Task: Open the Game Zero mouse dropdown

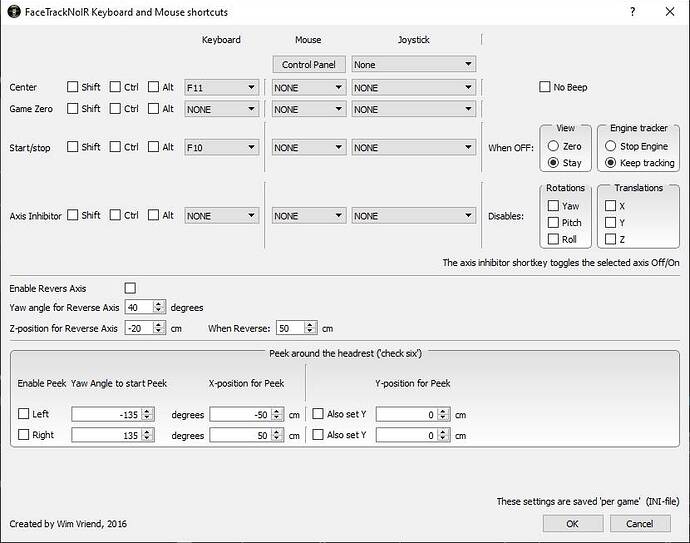Action: [308, 109]
